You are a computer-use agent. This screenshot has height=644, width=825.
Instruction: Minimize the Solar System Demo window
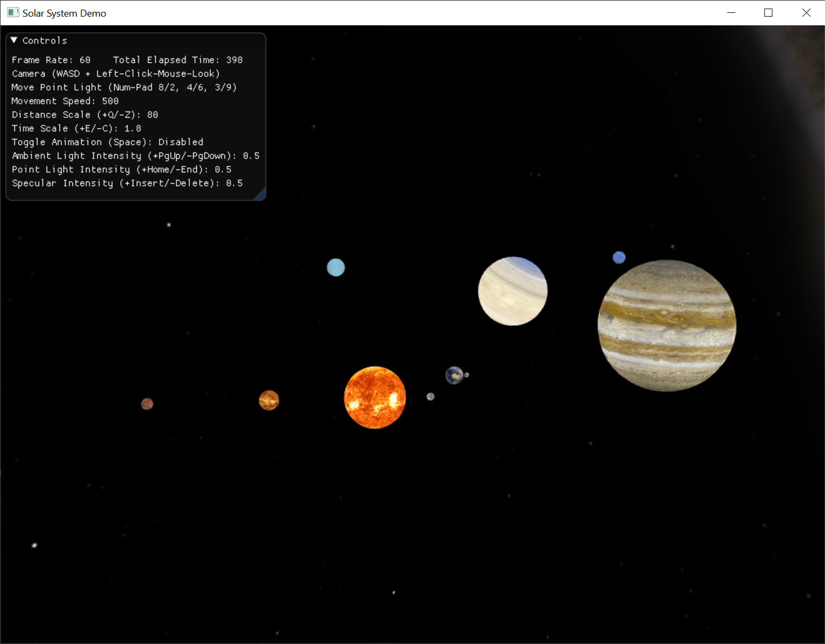point(731,13)
